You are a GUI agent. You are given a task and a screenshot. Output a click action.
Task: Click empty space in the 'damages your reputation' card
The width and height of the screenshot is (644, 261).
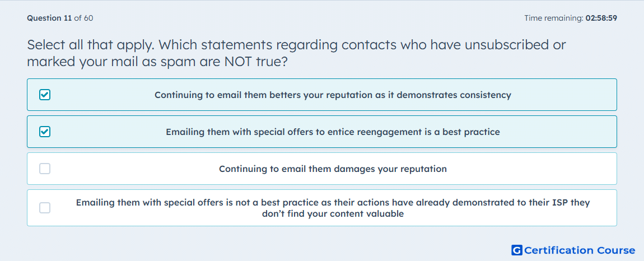point(534,169)
